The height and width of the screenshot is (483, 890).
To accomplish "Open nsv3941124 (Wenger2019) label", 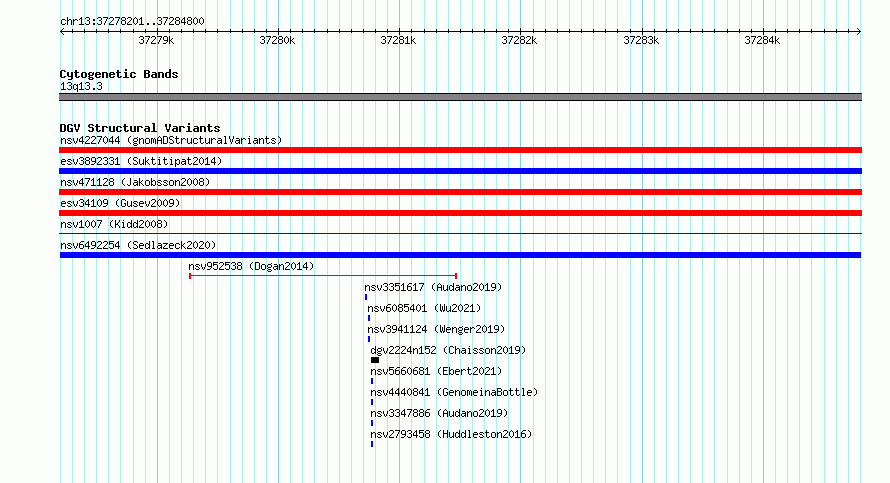I will click(436, 329).
